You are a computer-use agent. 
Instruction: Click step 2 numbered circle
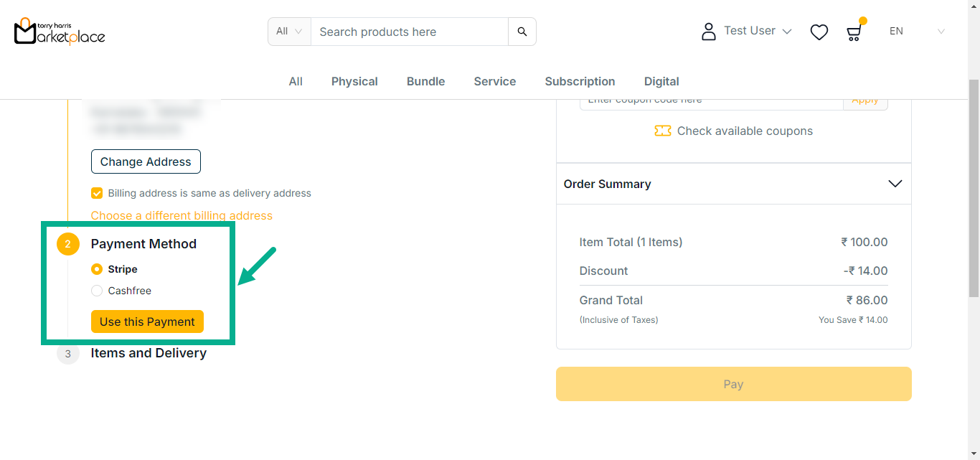coord(68,244)
